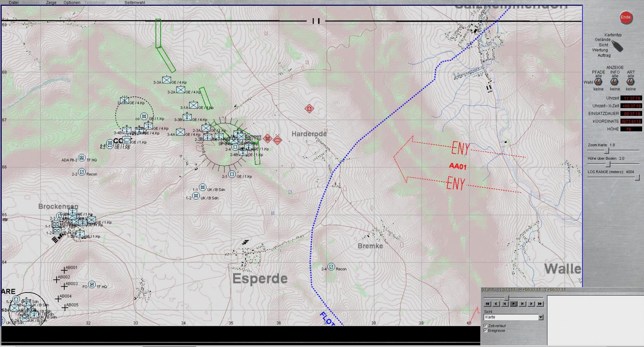644x347 pixels.
Task: Uncheck the Ereignisse checkbox
Action: pyautogui.click(x=485, y=330)
